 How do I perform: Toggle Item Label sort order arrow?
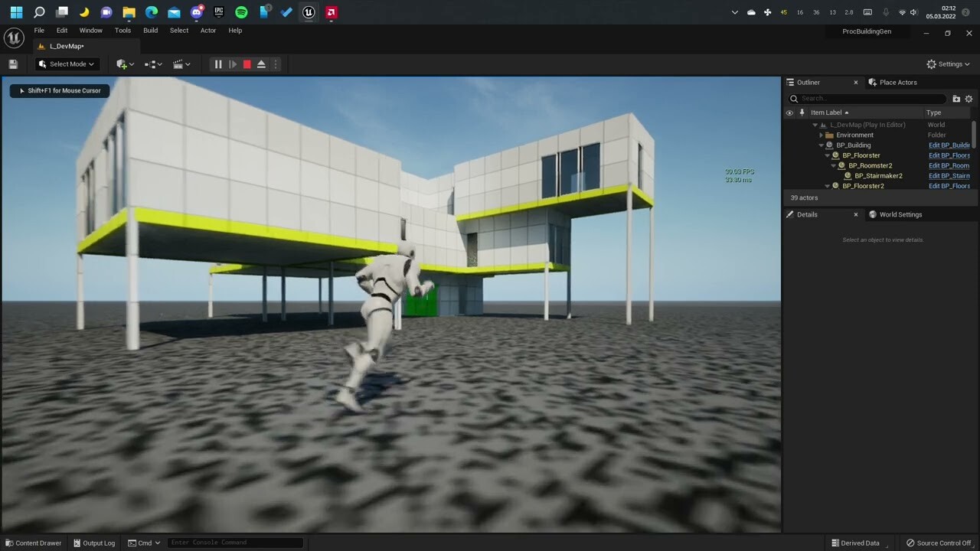pos(846,112)
